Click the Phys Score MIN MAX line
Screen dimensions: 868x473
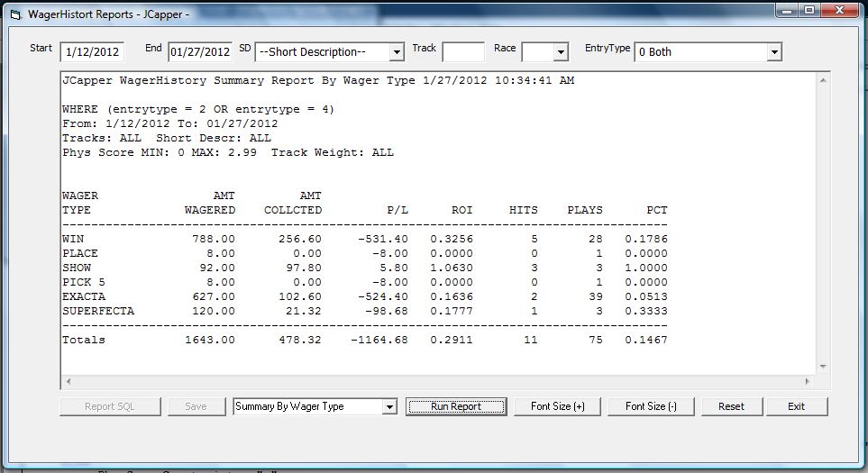tap(228, 152)
